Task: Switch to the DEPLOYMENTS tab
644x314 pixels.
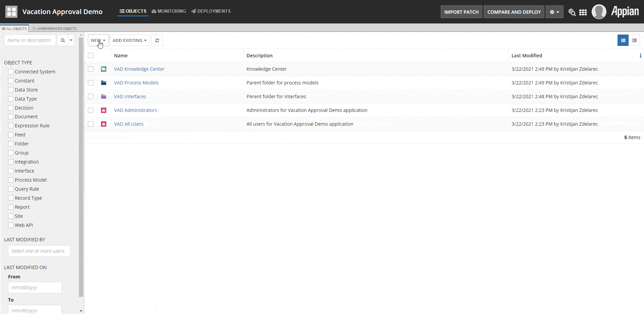Action: (x=211, y=11)
